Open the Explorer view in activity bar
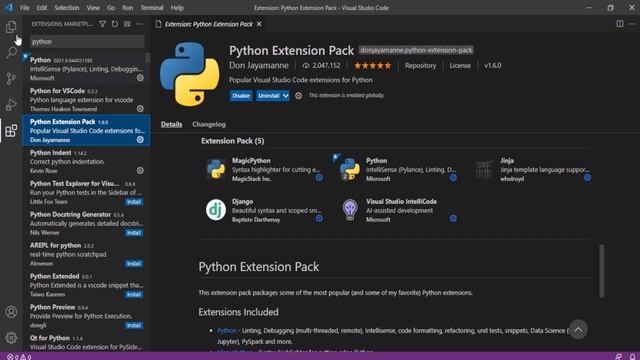 (x=11, y=27)
